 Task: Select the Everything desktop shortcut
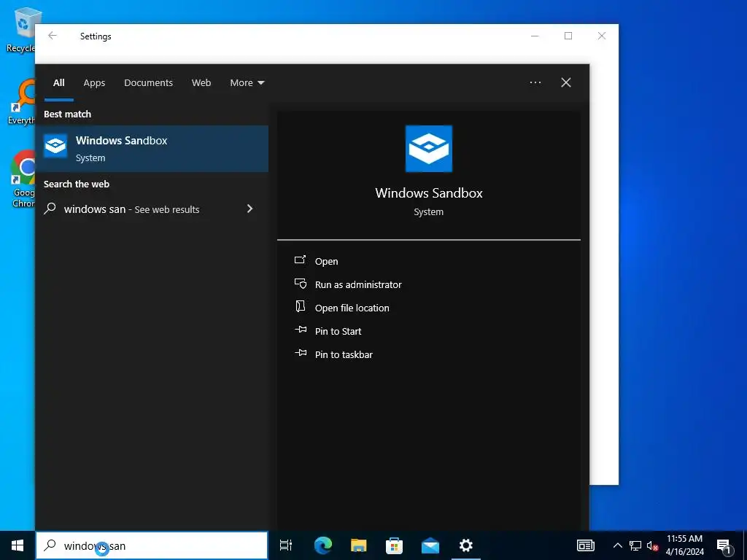click(x=23, y=102)
